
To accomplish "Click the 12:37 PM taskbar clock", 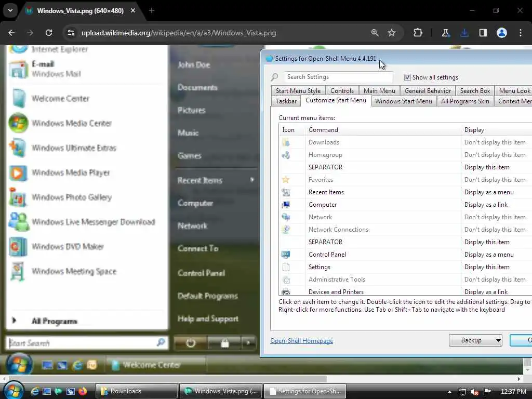I will click(x=513, y=392).
